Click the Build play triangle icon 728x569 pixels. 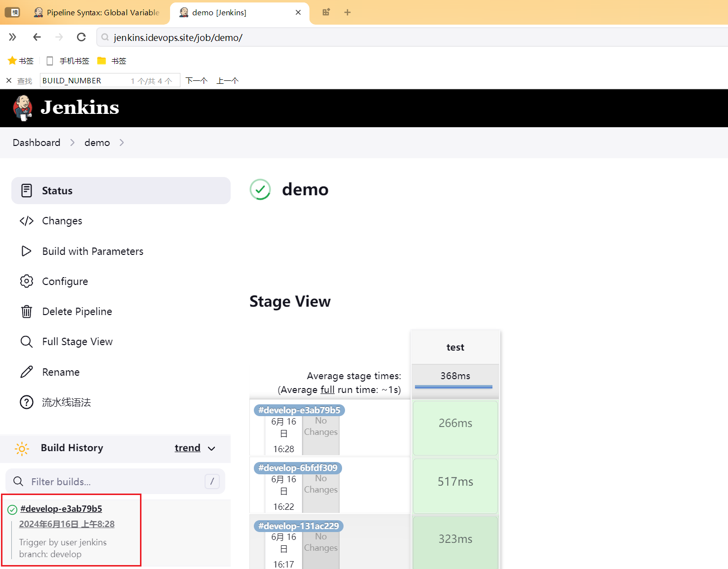pos(27,251)
